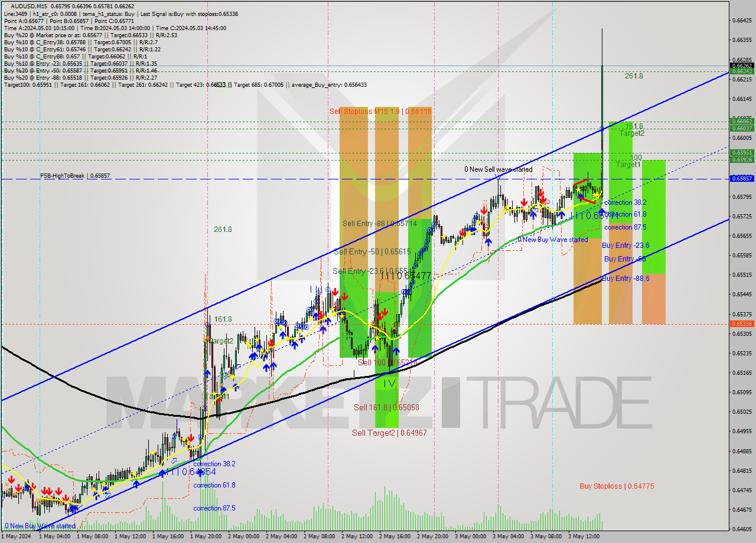
Task: Click the 'FSB-HighToBreak | 0.65857' label
Action: (x=75, y=176)
